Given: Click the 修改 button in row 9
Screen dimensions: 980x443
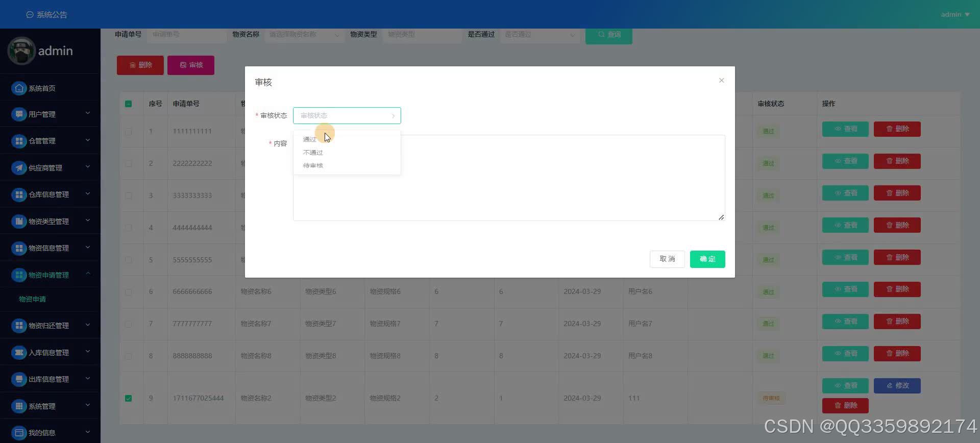Looking at the screenshot, I should pos(897,385).
